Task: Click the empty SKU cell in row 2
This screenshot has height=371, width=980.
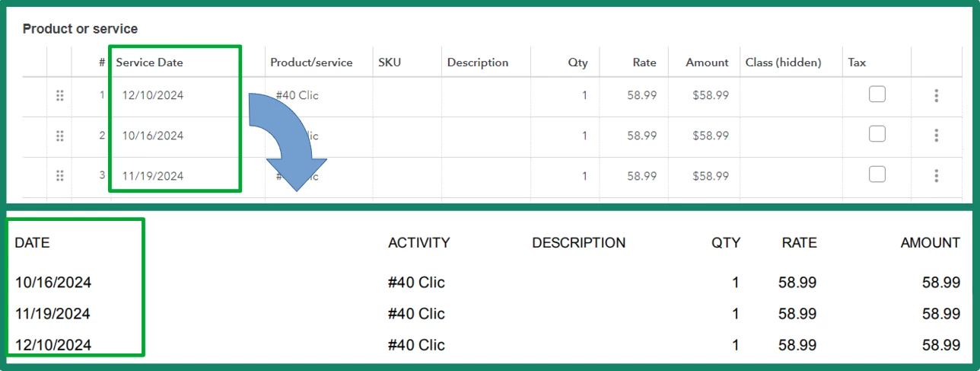Action: pos(407,136)
